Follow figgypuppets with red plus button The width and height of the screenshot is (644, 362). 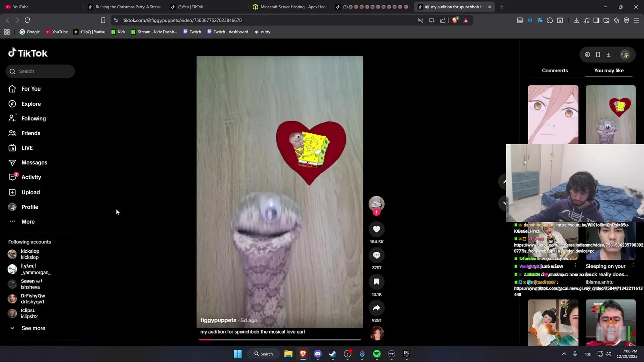[376, 212]
